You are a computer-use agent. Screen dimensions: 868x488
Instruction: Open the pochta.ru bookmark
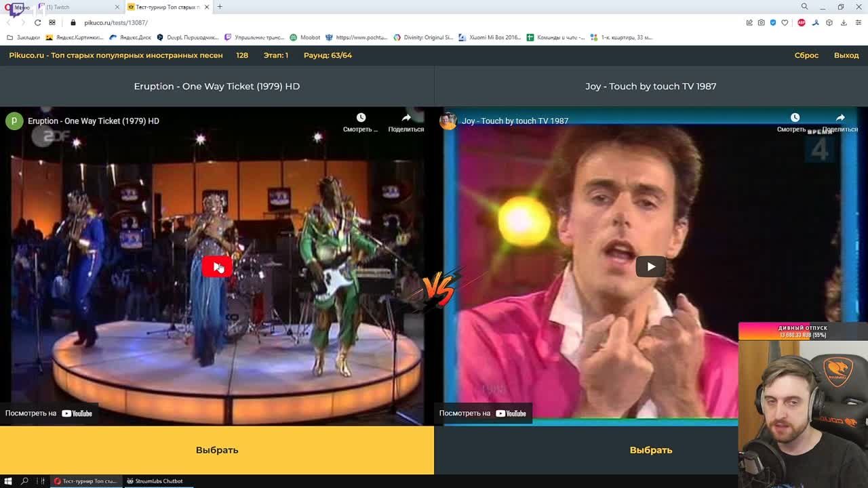tap(357, 37)
